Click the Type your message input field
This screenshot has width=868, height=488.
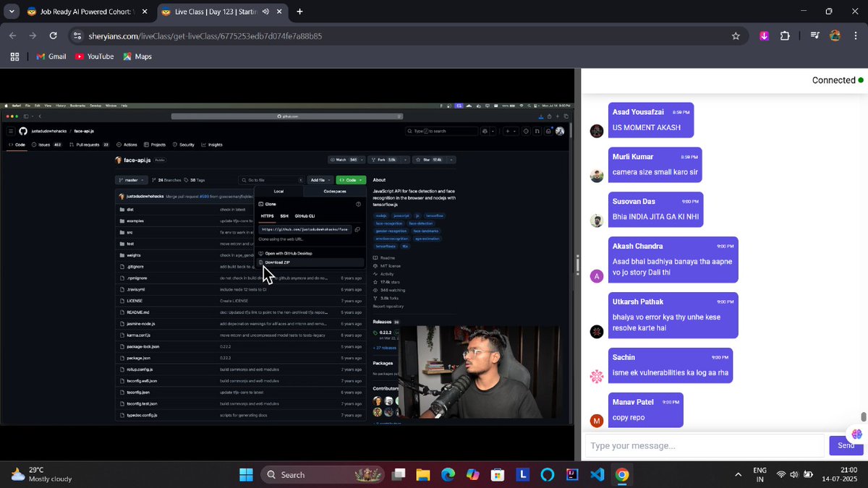[x=705, y=445]
